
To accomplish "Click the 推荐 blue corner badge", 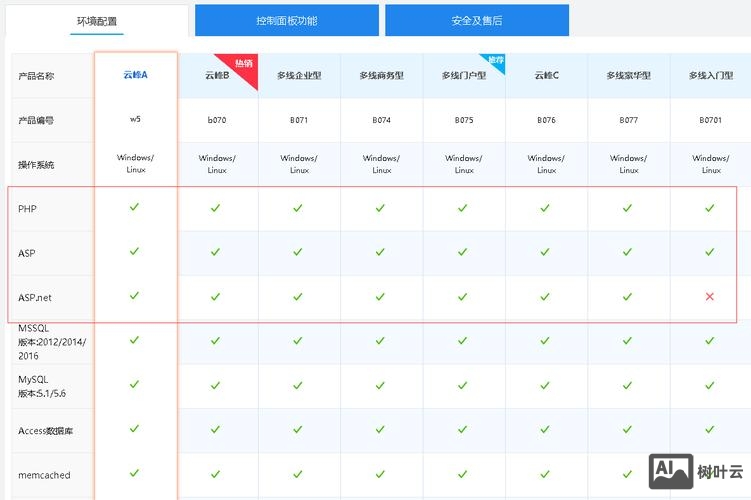I will pos(495,61).
